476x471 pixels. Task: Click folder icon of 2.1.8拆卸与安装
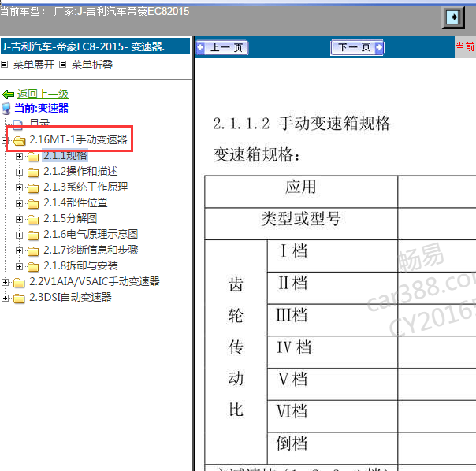tap(33, 267)
